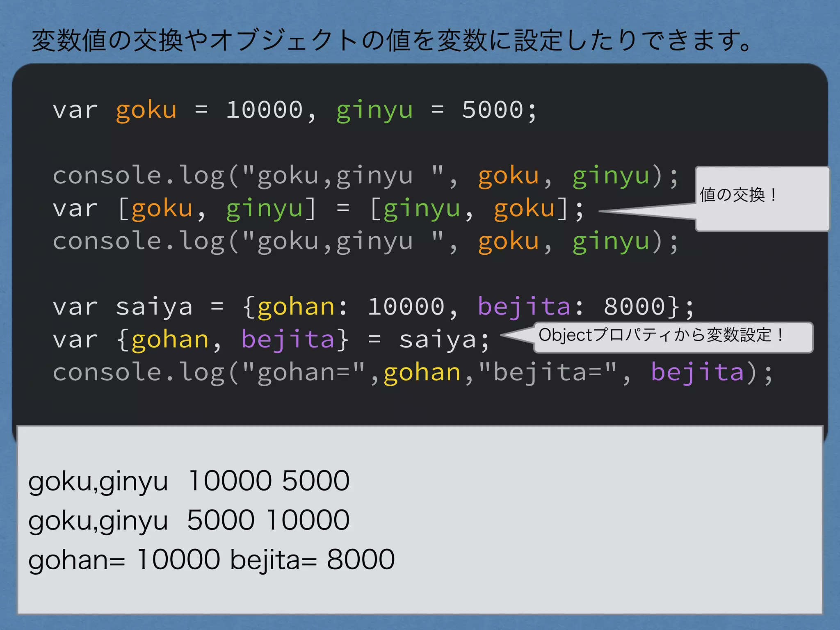Click the Japanese slide title text

point(392,41)
